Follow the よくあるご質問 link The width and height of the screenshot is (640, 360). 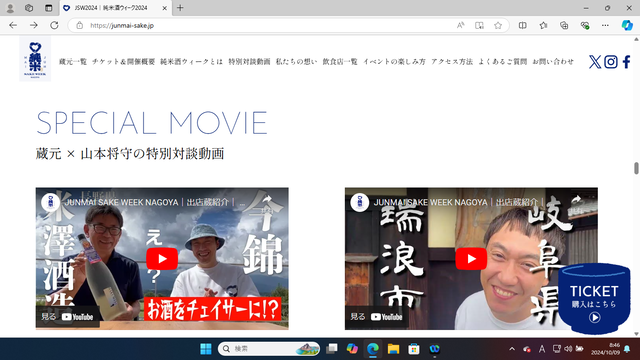coord(502,62)
